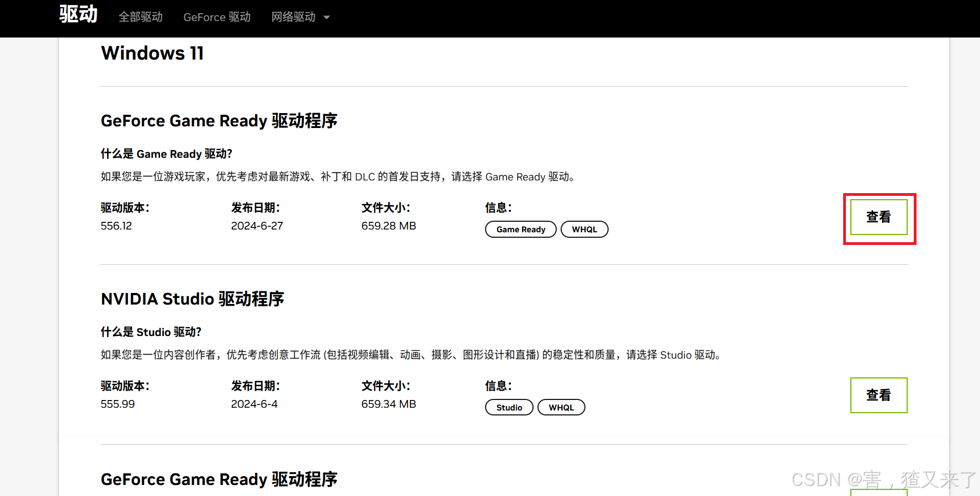Click driver version 555.99
Image resolution: width=980 pixels, height=496 pixels.
[x=118, y=404]
